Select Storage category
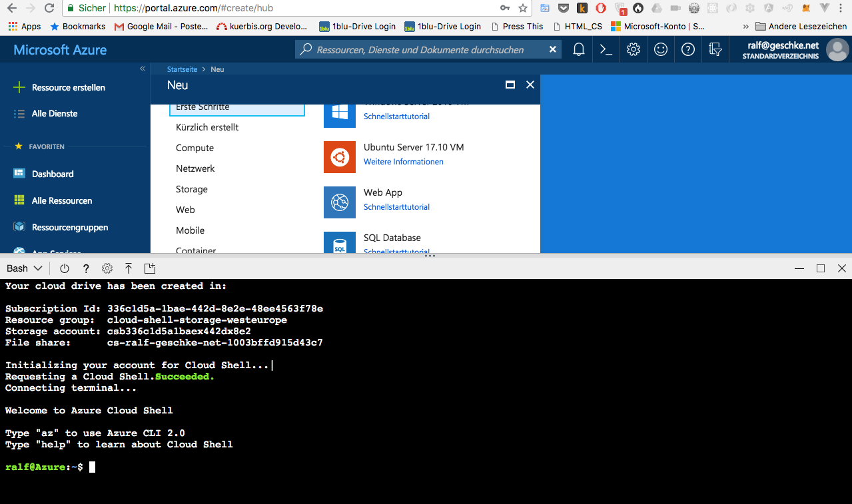This screenshot has width=852, height=504. click(x=192, y=189)
